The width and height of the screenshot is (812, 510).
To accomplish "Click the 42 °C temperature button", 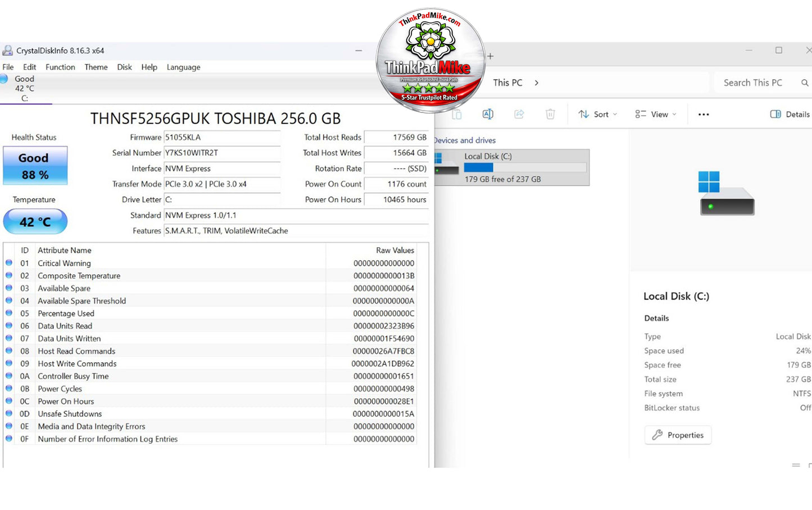I will coord(35,222).
